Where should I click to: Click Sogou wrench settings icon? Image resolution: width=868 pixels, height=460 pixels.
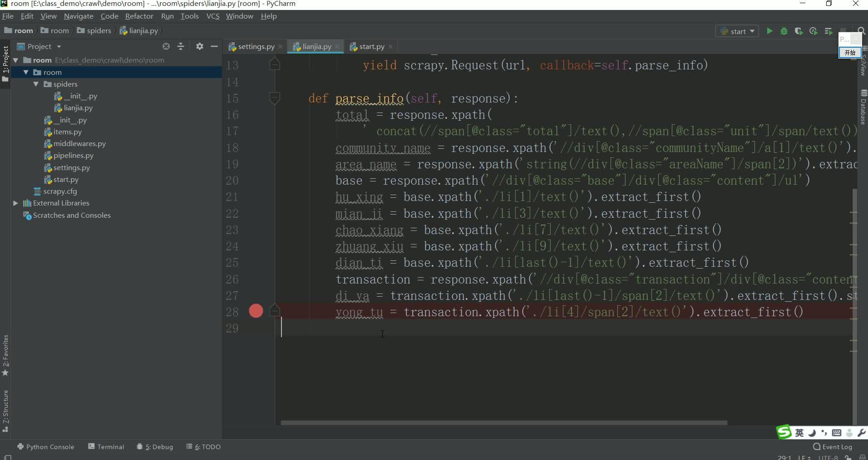(x=861, y=433)
